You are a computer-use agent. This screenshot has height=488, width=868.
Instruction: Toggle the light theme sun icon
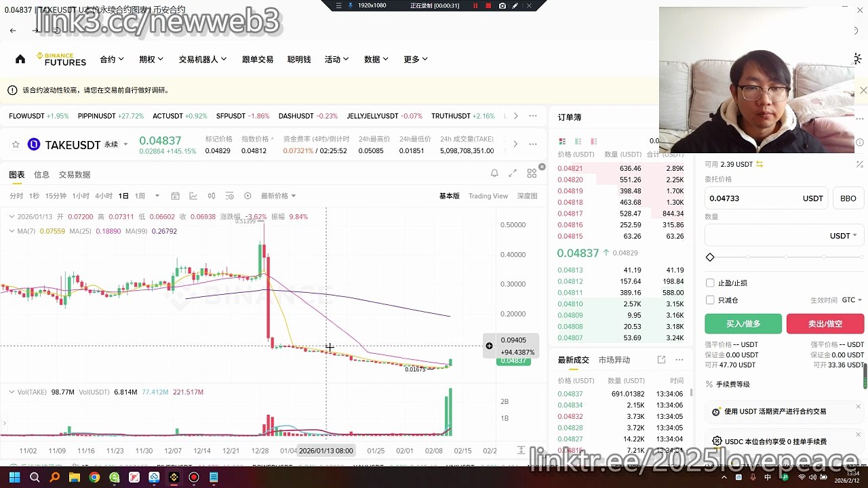coord(858,59)
